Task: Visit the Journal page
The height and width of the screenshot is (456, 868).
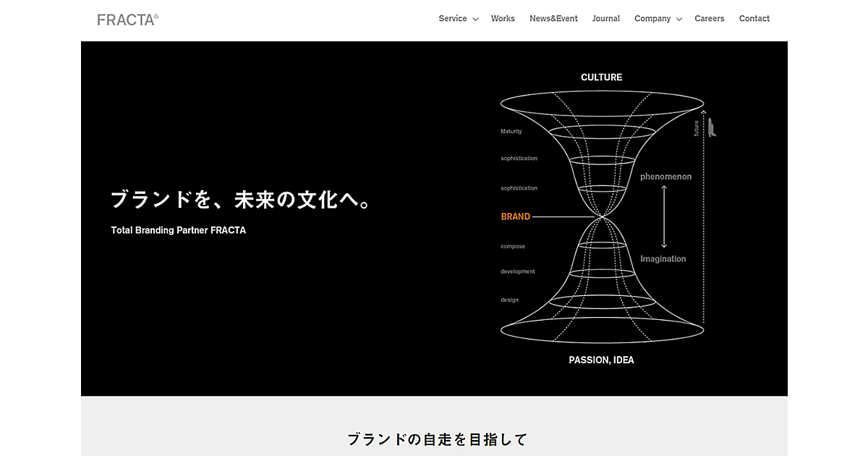Action: (605, 19)
